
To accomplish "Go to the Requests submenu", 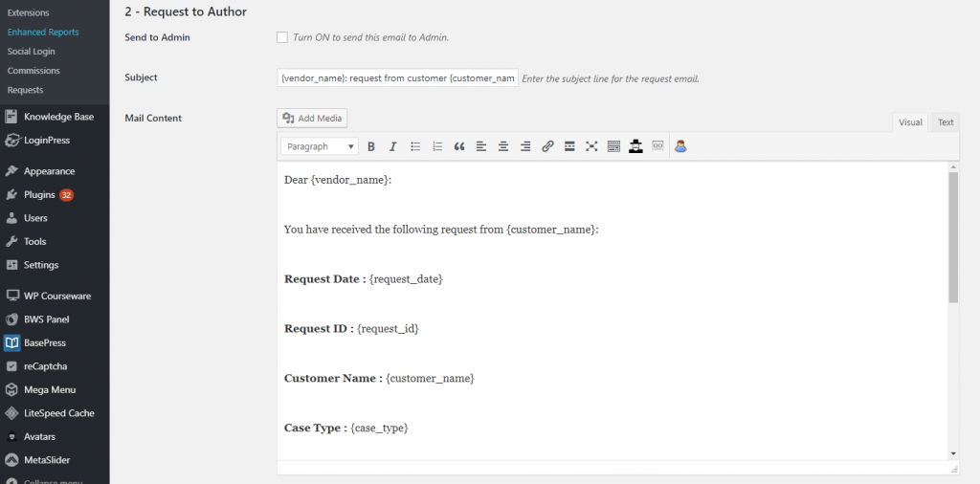I will [25, 90].
